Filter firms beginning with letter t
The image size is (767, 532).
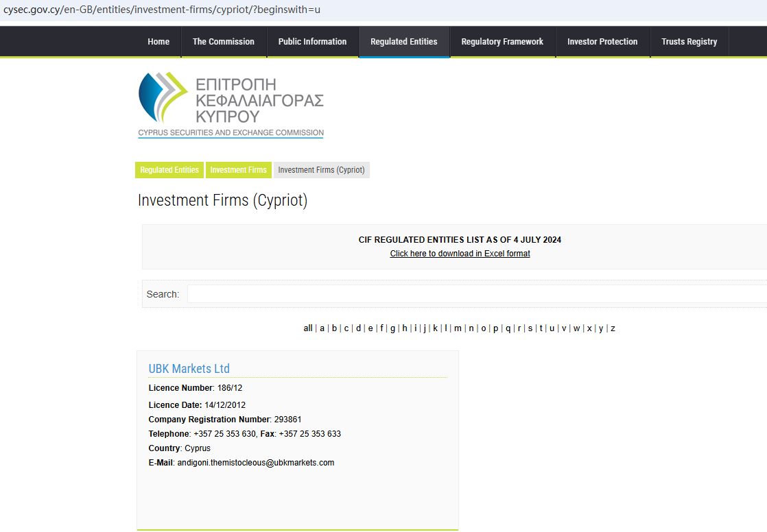pos(541,328)
